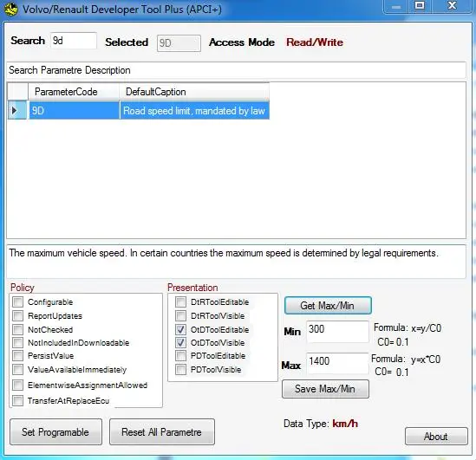Click the 'Formula: x=y/C0' text
The height and width of the screenshot is (460, 476).
(x=408, y=327)
